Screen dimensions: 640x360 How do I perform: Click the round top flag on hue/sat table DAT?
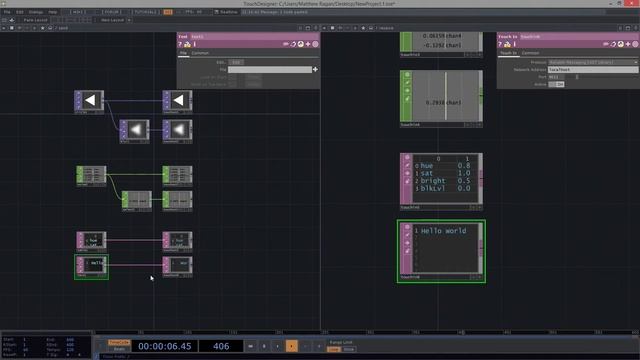pos(407,158)
